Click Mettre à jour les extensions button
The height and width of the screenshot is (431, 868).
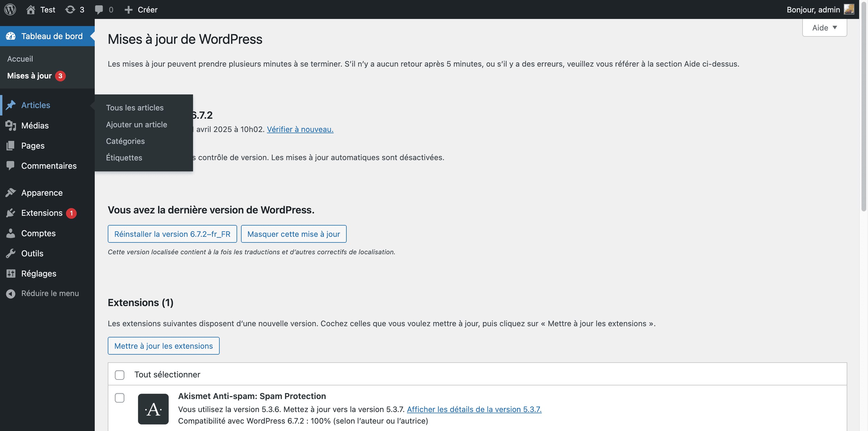(163, 346)
